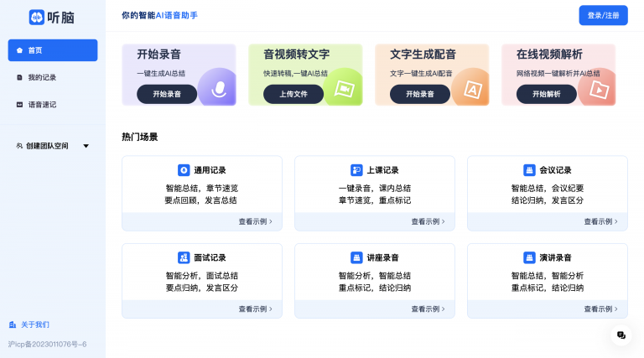The image size is (644, 358).
Task: Click the orange text-to-speech A icon
Action: [x=473, y=90]
